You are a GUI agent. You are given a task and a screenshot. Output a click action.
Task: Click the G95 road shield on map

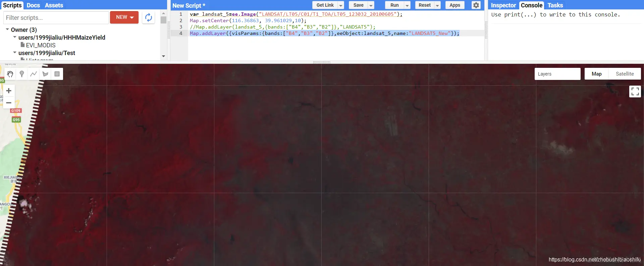16,120
